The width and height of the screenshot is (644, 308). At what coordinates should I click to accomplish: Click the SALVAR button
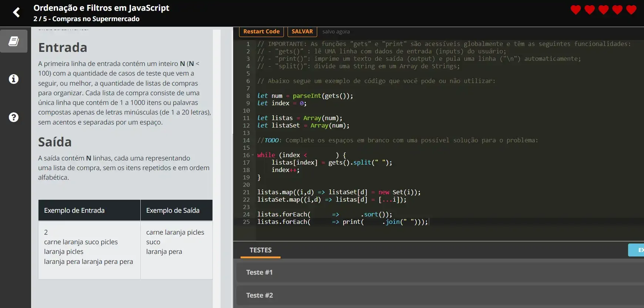302,32
